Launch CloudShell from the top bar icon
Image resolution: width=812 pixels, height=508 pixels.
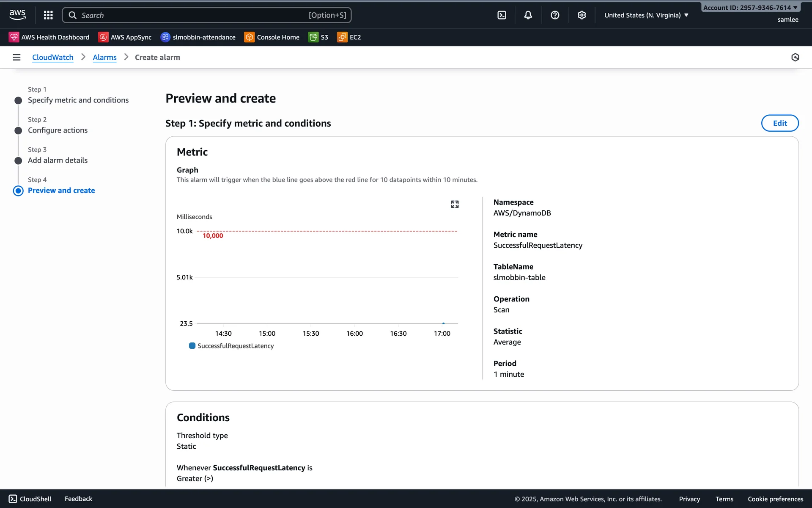(x=502, y=15)
